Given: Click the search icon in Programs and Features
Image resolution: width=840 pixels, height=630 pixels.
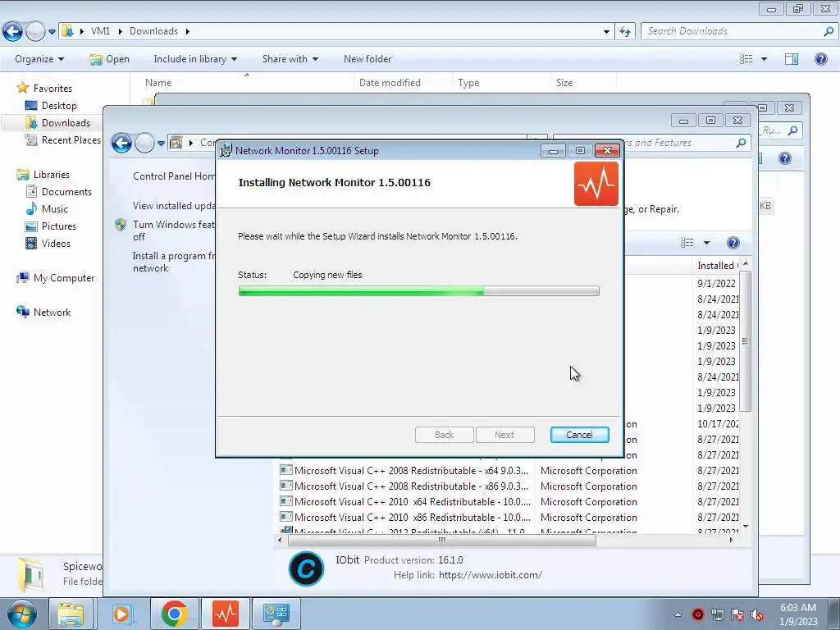Looking at the screenshot, I should click(741, 143).
